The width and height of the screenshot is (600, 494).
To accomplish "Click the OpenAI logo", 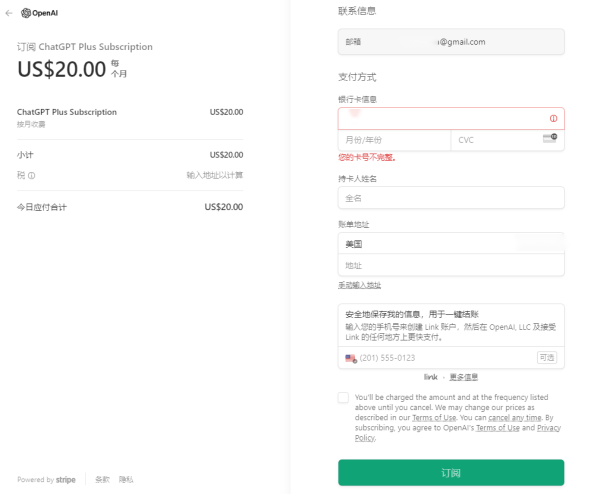I will point(40,13).
